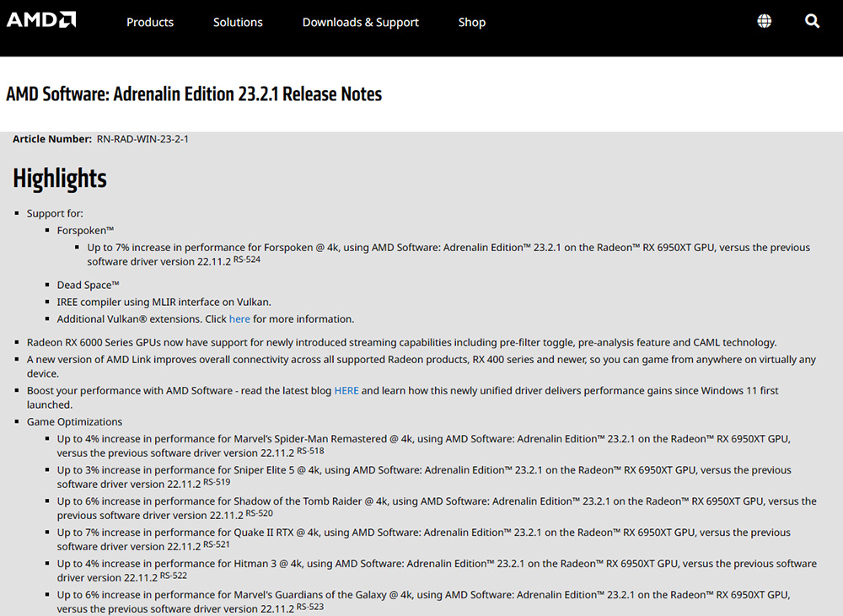Open the globe language selector
Screen dimensions: 843x616
(765, 22)
